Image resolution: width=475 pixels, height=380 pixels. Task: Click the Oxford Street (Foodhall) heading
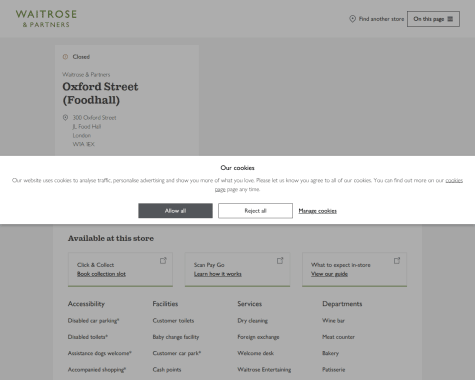100,93
